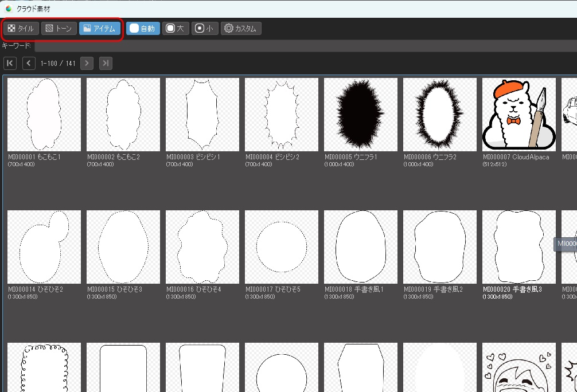Click the (512x512) size text
The width and height of the screenshot is (577, 392).
pyautogui.click(x=495, y=164)
